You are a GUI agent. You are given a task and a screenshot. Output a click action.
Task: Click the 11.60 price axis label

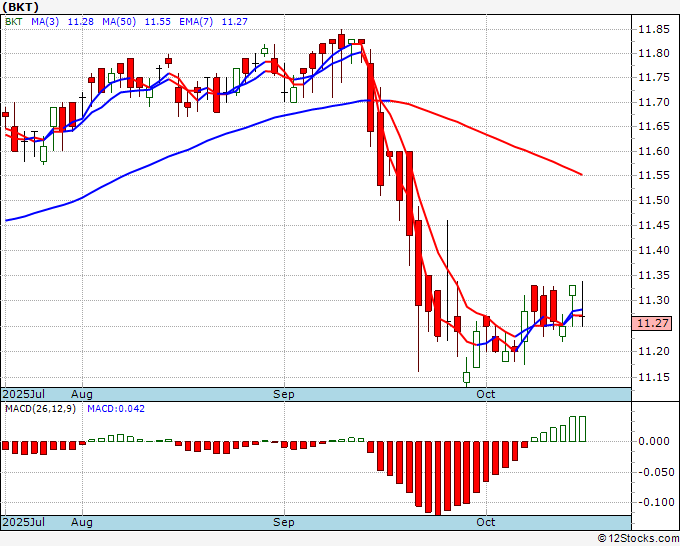click(654, 151)
